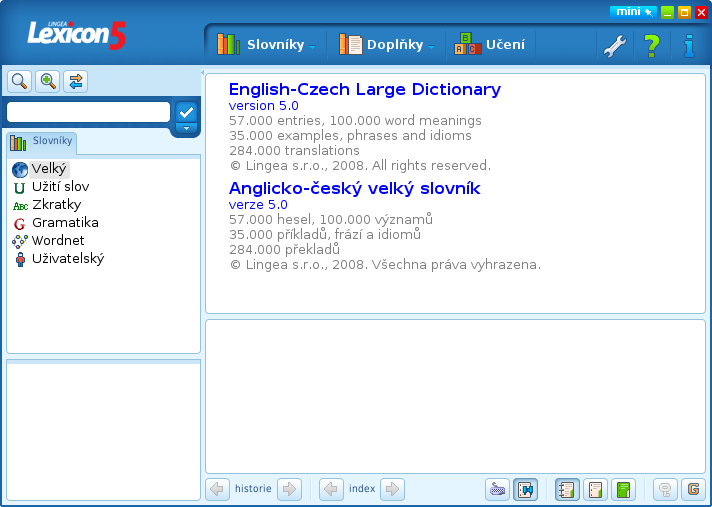712x507 pixels.
Task: Click the search text input field
Action: coord(88,112)
